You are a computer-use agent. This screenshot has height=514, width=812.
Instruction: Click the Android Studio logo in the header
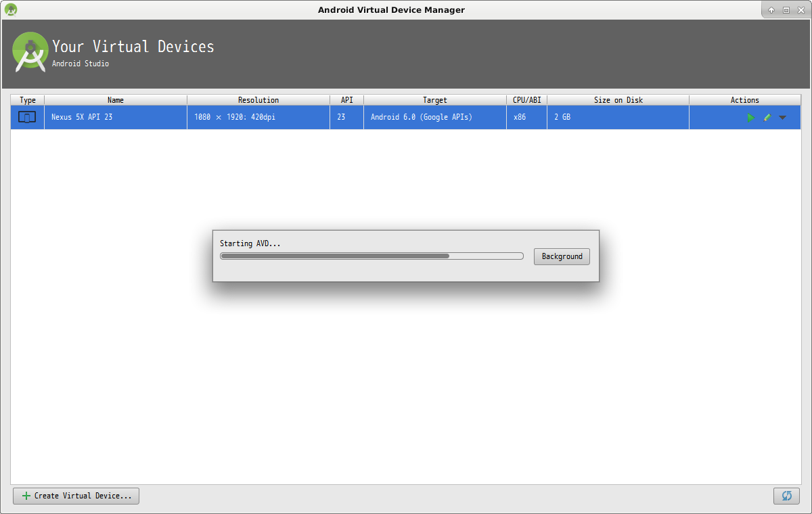point(30,52)
